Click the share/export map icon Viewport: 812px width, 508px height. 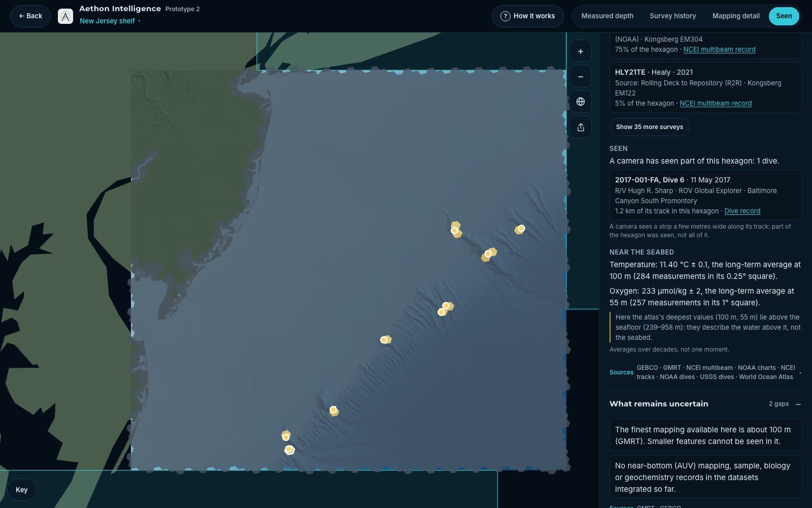(x=581, y=127)
